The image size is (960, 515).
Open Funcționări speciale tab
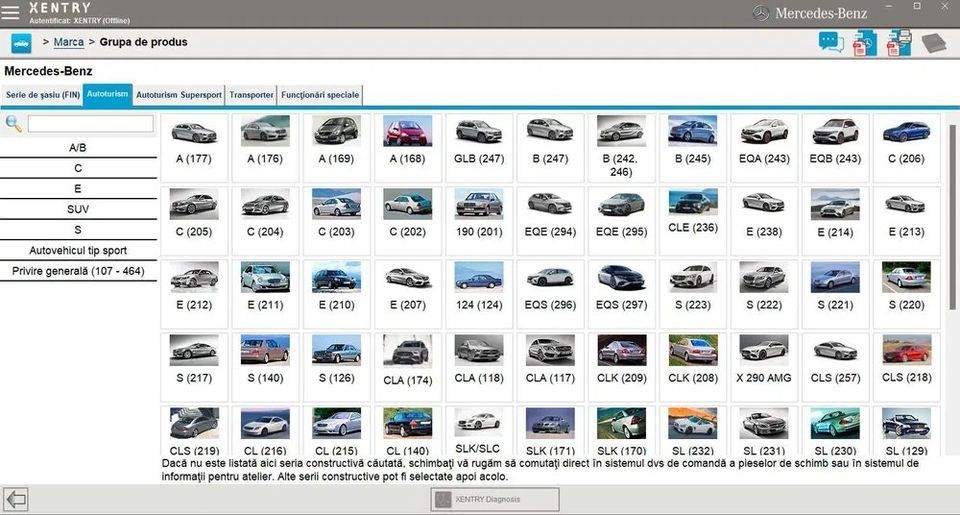[320, 95]
